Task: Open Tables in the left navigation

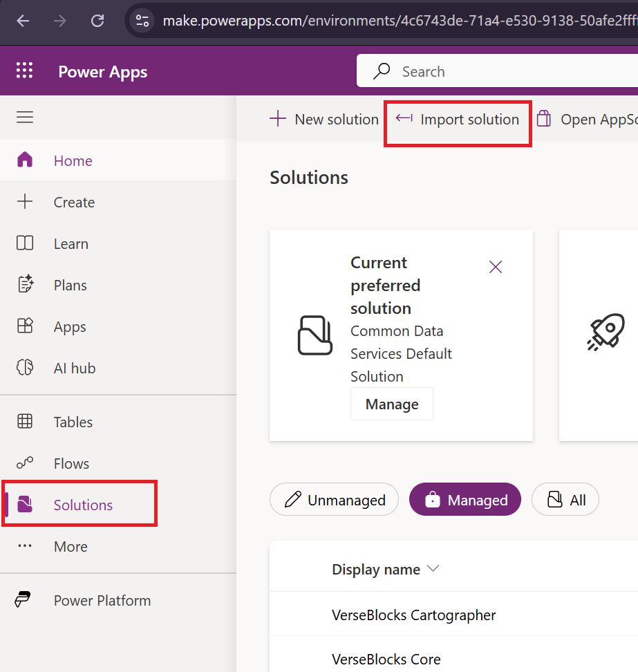Action: (x=118, y=422)
